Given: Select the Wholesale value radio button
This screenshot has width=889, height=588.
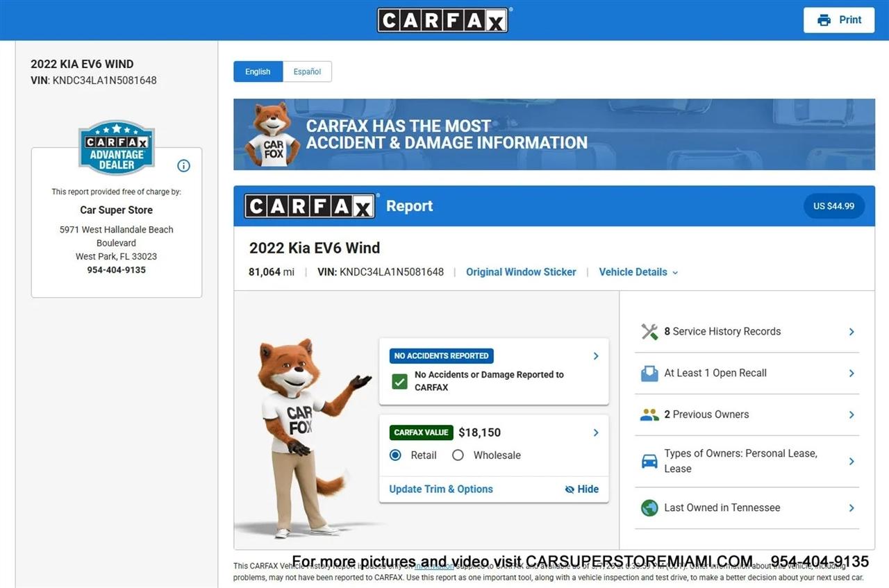Looking at the screenshot, I should pos(458,455).
